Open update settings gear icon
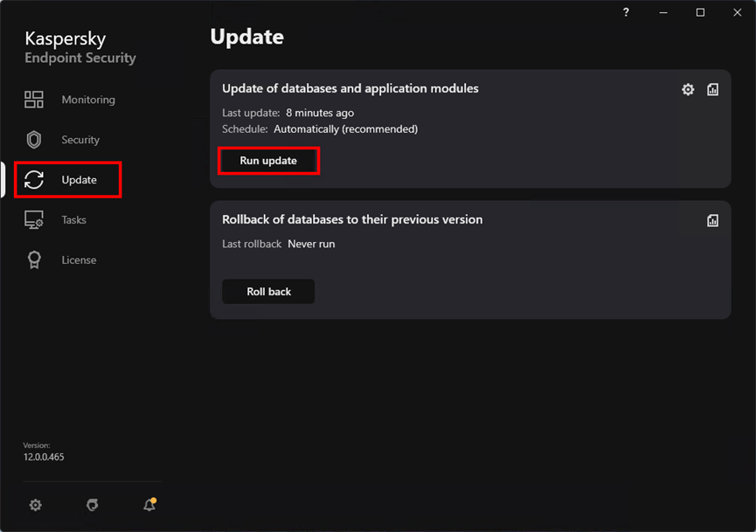Screen dimensions: 756x532 click(x=688, y=89)
